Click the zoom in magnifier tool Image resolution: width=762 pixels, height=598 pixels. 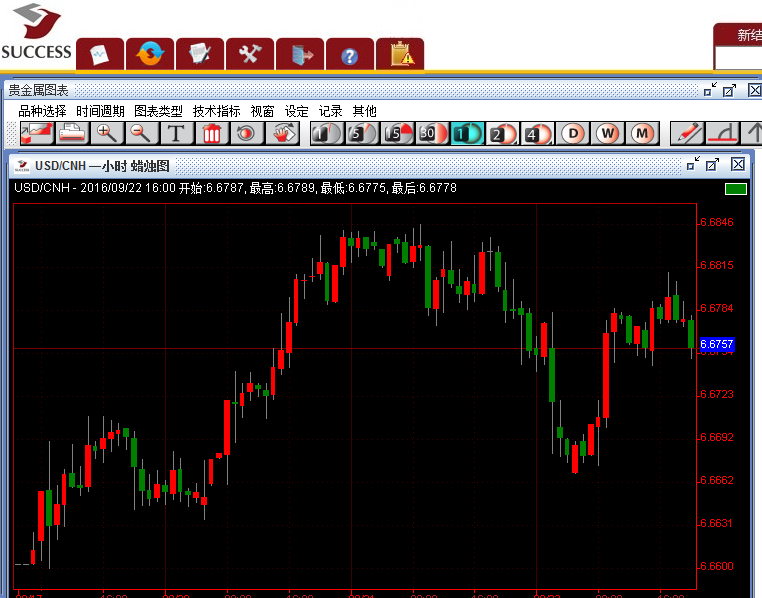[106, 133]
